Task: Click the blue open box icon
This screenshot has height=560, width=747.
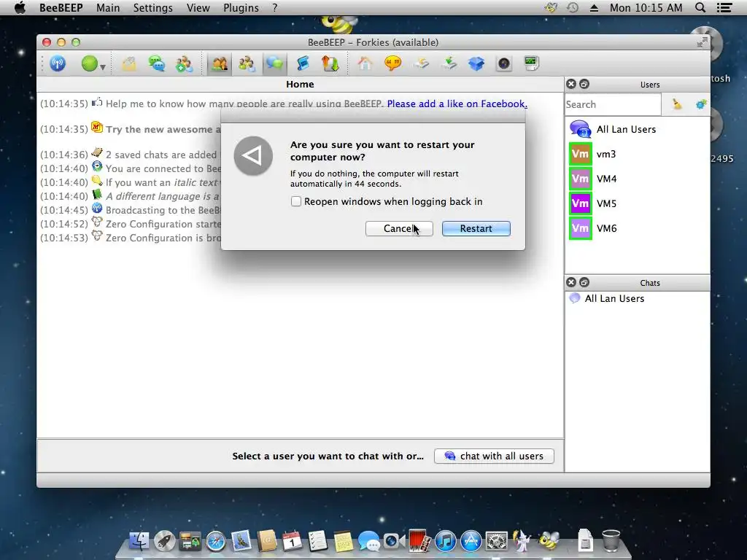Action: pos(476,64)
